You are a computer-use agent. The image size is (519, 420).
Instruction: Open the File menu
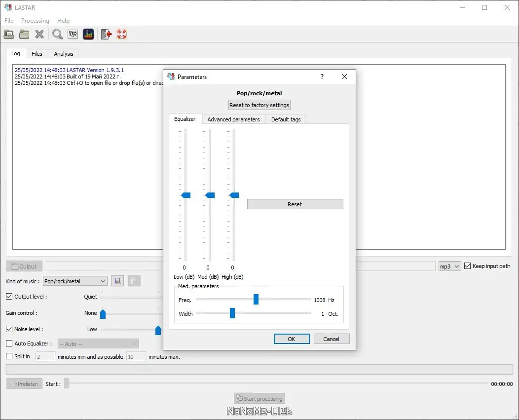(x=9, y=21)
